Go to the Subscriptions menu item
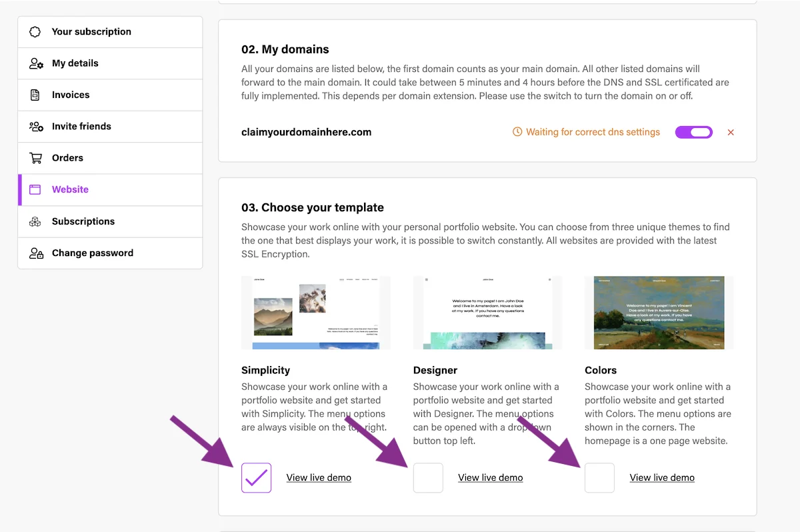Viewport: 800px width, 532px height. (83, 221)
